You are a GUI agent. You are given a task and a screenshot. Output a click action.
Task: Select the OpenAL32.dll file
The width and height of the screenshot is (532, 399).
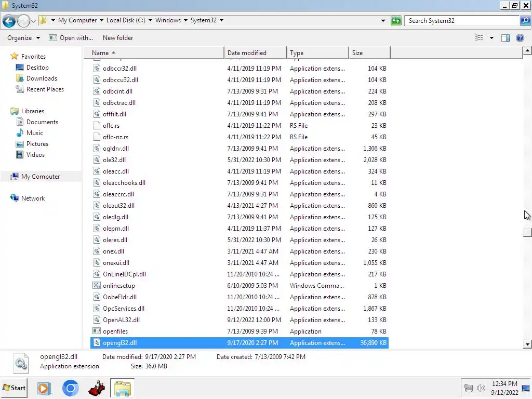240,320
